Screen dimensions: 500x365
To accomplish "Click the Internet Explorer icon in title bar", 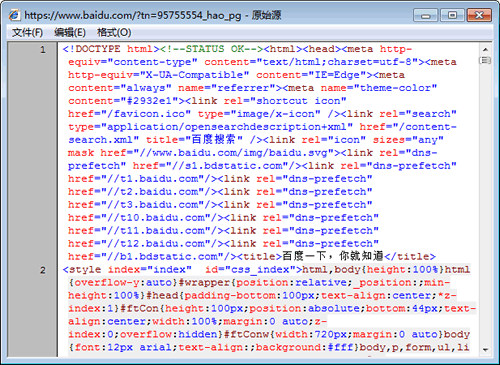I will (15, 15).
